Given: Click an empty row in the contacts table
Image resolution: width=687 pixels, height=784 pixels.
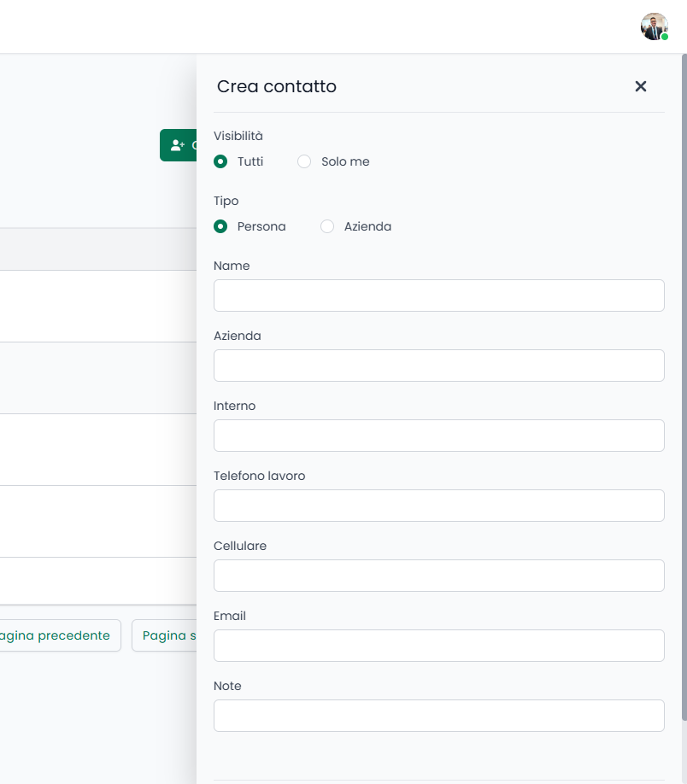Looking at the screenshot, I should [94, 307].
